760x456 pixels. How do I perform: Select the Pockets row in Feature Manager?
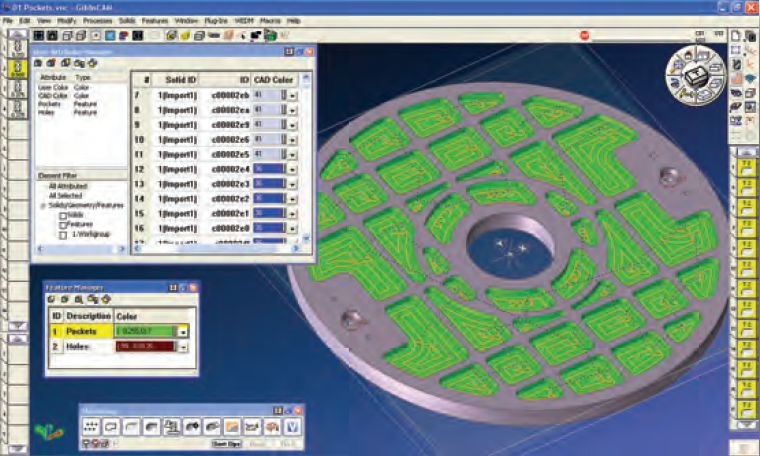coord(120,331)
